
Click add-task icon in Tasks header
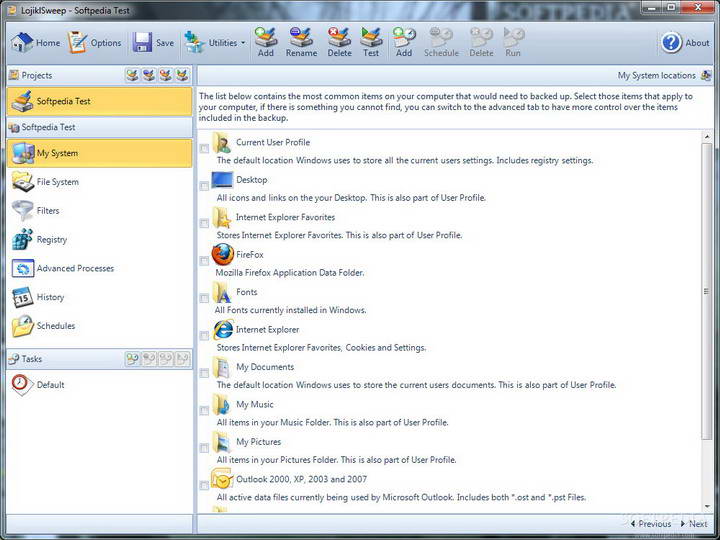[x=133, y=359]
